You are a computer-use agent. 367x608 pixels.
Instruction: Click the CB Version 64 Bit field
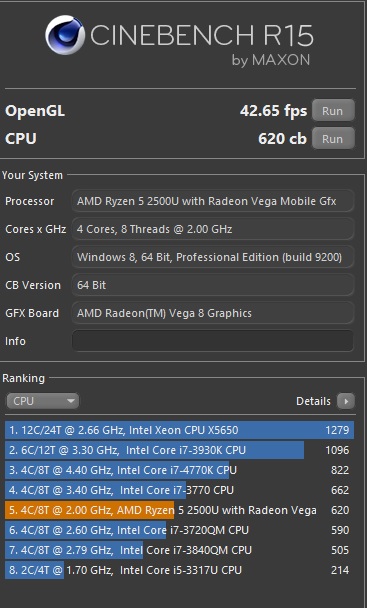(x=213, y=285)
